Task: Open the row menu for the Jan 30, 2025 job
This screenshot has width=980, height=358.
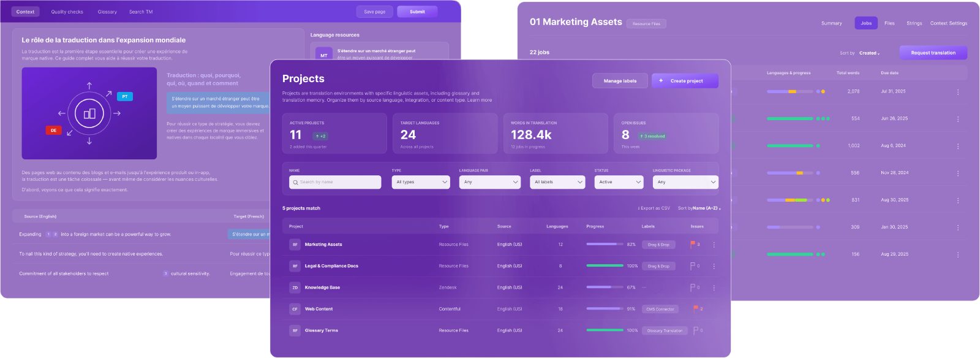Action: point(958,227)
